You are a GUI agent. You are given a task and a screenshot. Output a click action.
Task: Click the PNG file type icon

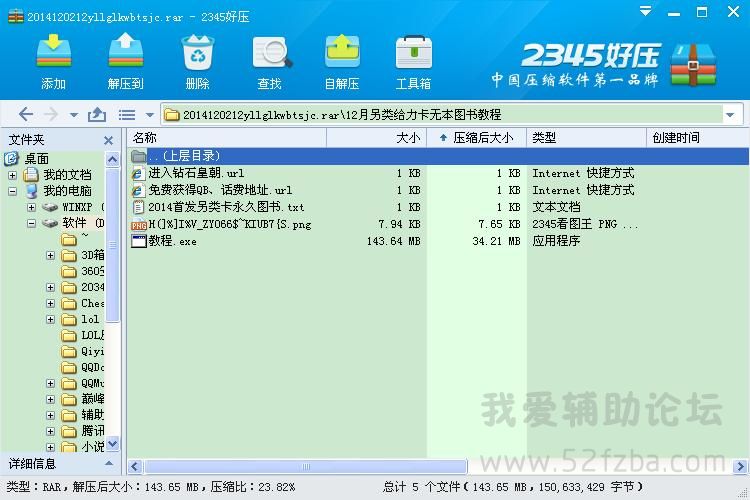point(139,224)
